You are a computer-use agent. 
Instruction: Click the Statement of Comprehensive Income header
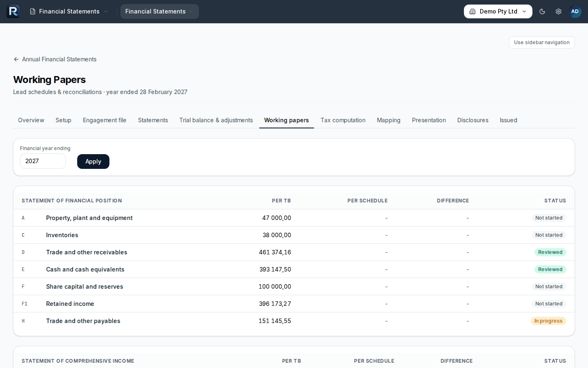(78, 361)
